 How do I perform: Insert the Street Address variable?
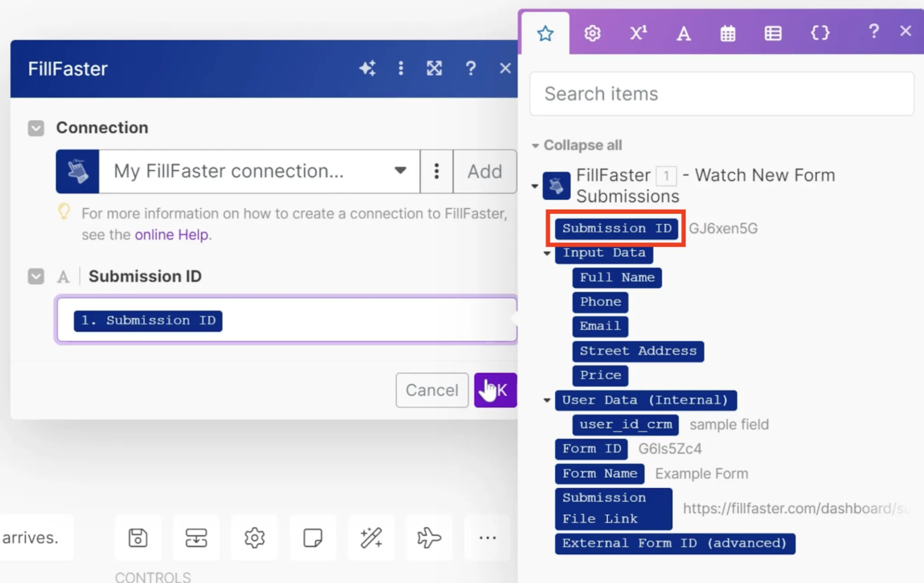click(638, 351)
